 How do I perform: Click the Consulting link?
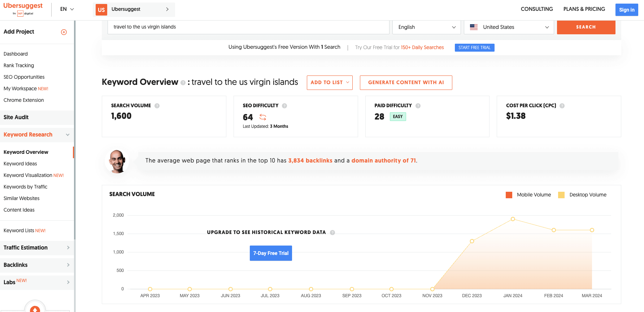(537, 9)
